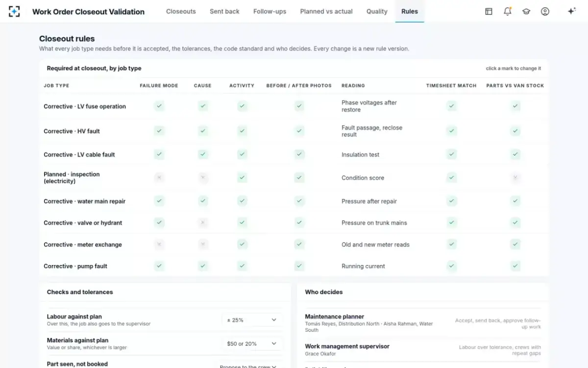Toggle photos mark for water main repair
The height and width of the screenshot is (368, 588).
point(299,201)
